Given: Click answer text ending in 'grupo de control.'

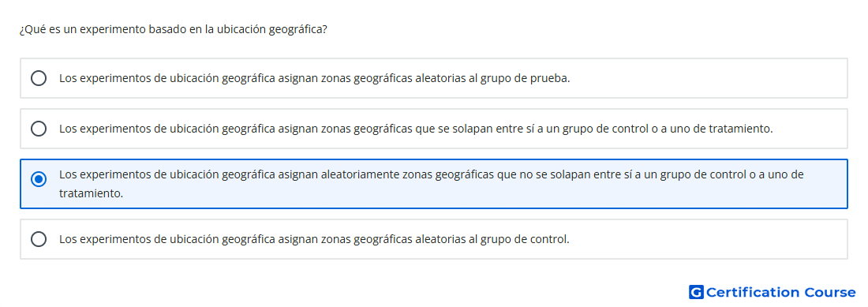Looking at the screenshot, I should click(x=314, y=239).
